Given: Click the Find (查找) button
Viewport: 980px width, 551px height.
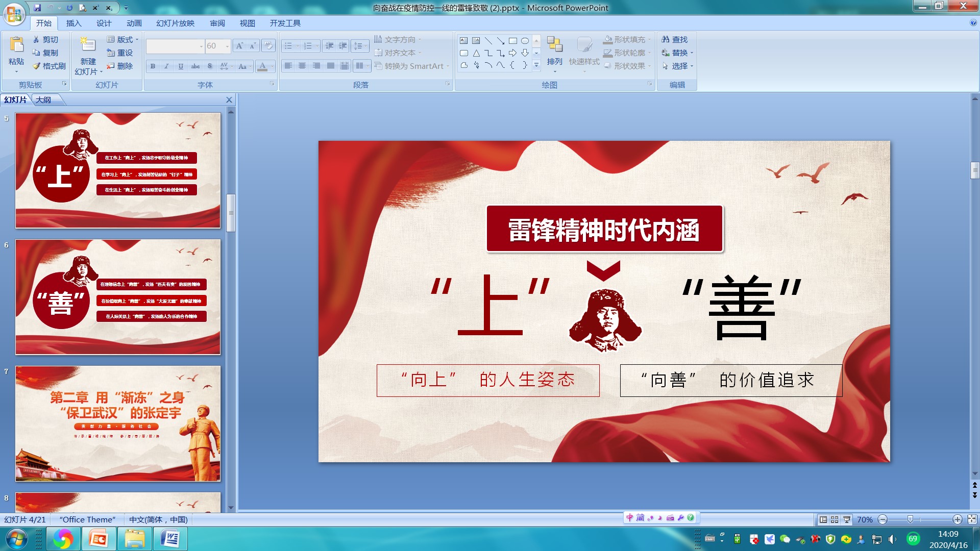Looking at the screenshot, I should (x=675, y=39).
